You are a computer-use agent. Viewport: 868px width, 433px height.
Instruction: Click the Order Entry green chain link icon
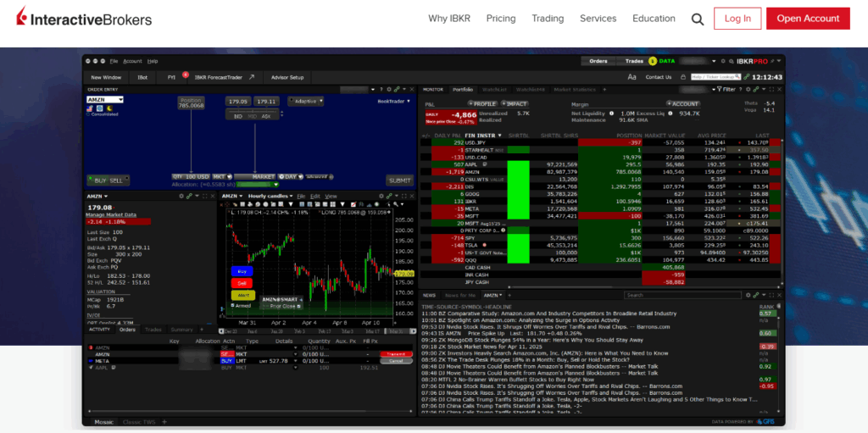point(397,89)
